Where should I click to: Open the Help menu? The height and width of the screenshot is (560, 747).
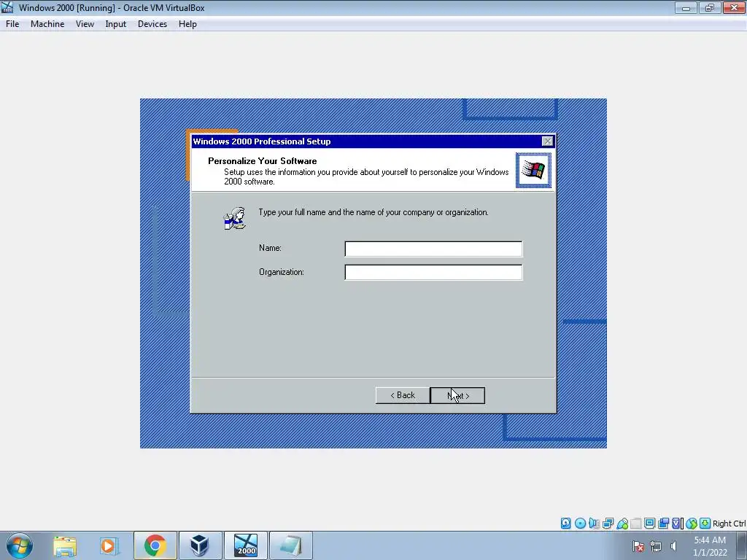point(187,24)
